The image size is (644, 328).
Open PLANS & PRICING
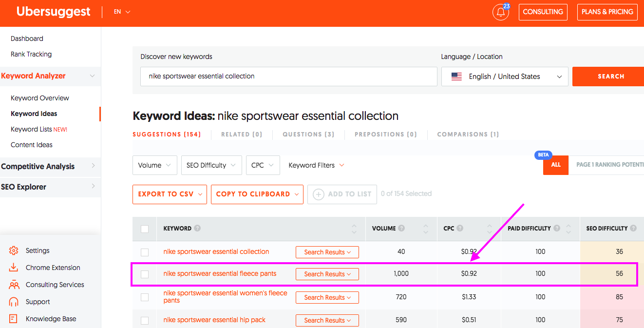607,12
